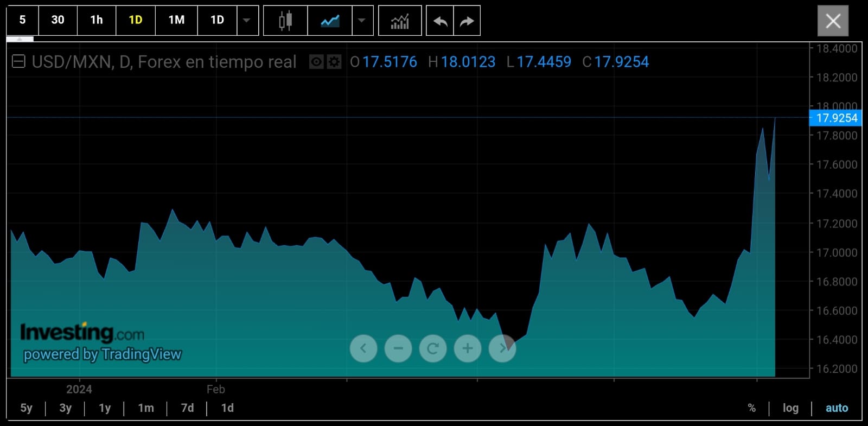Reset chart with the circular refresh button

433,348
